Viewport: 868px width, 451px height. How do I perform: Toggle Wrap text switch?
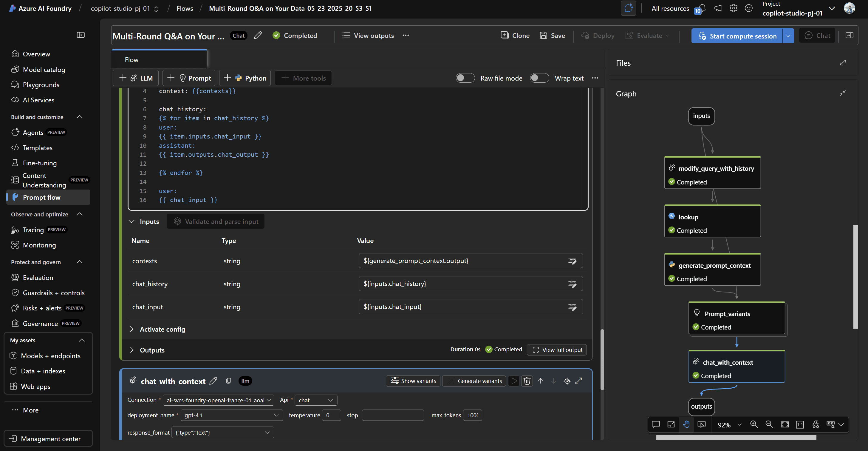pos(539,78)
